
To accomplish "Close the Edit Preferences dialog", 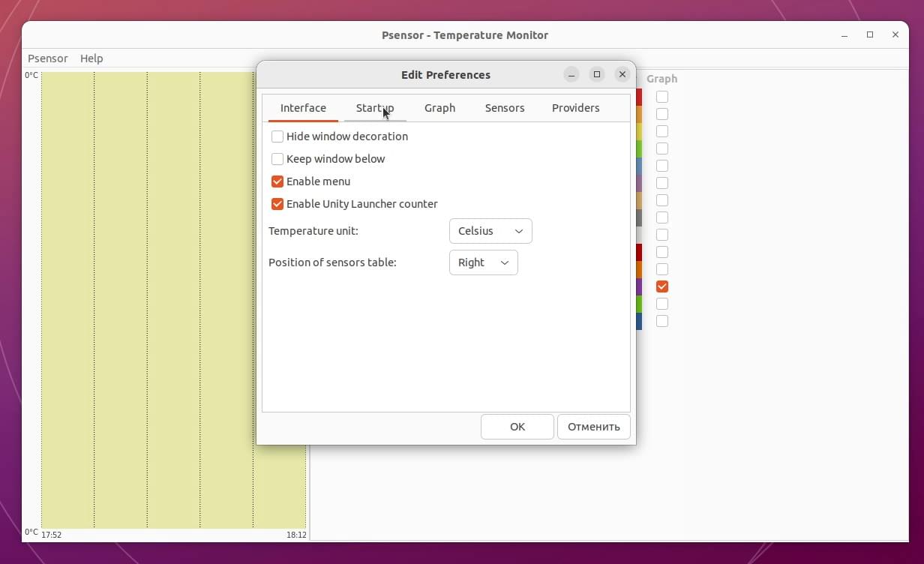I will coord(622,74).
